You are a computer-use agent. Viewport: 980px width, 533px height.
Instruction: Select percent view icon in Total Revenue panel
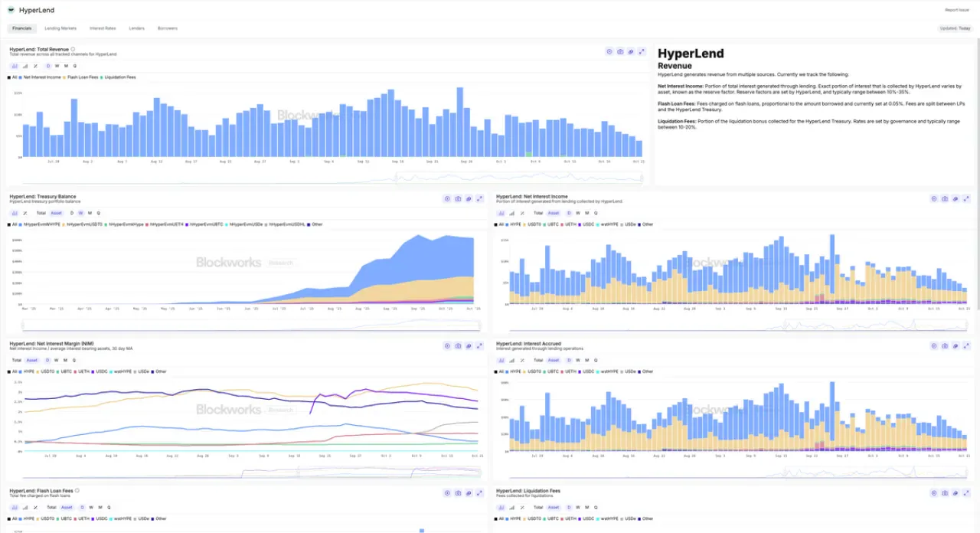36,66
